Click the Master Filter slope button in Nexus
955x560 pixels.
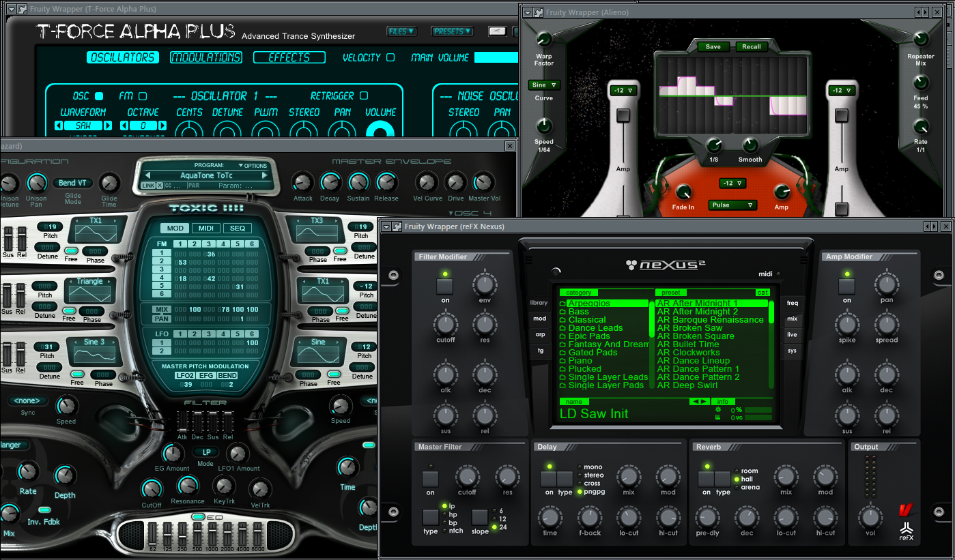pos(480,517)
